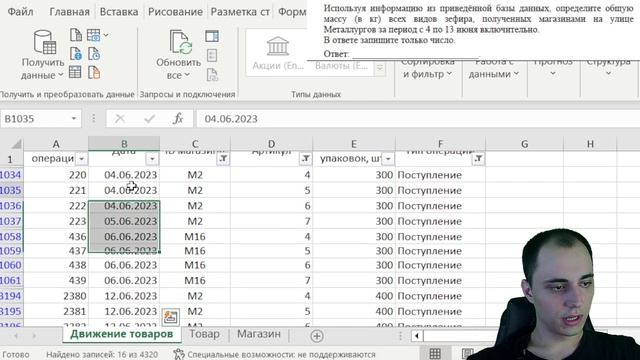Open the Файл menu
The height and width of the screenshot is (360, 640).
pos(20,12)
